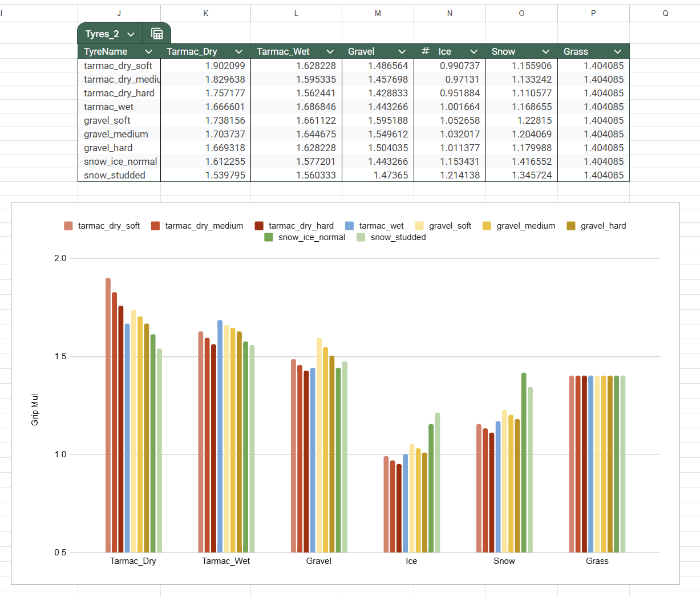Expand the Tarmac_Wet column filter dropdown
This screenshot has width=700, height=597.
[330, 52]
